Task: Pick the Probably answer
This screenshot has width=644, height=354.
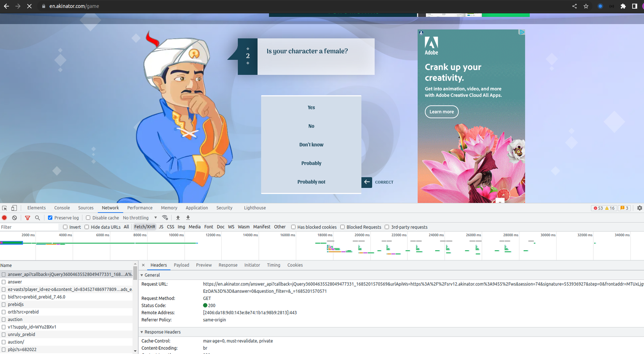Action: 311,163
